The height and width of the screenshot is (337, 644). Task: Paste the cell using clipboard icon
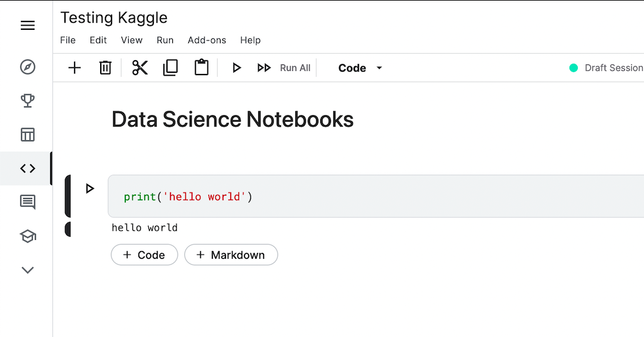202,68
